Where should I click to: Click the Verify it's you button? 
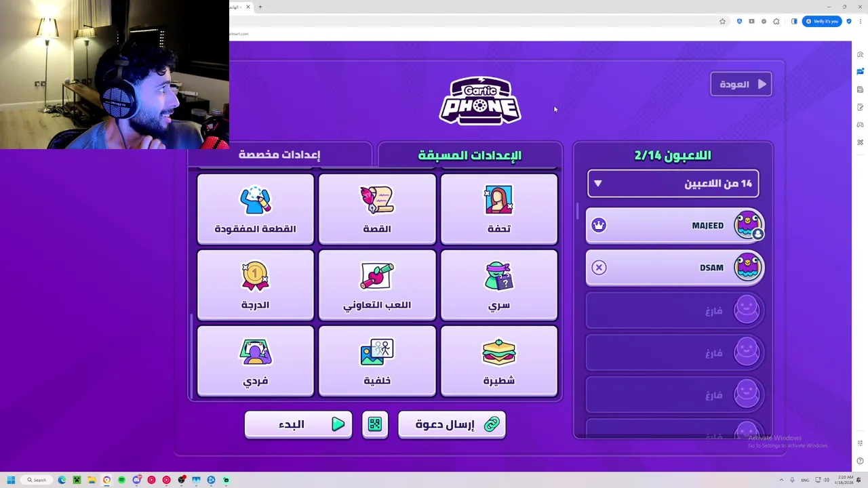(x=822, y=22)
